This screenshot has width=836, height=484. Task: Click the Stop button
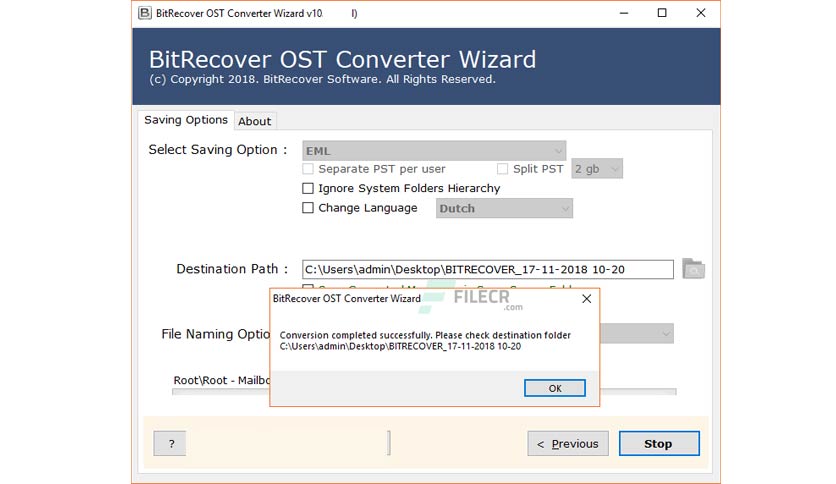click(x=659, y=443)
